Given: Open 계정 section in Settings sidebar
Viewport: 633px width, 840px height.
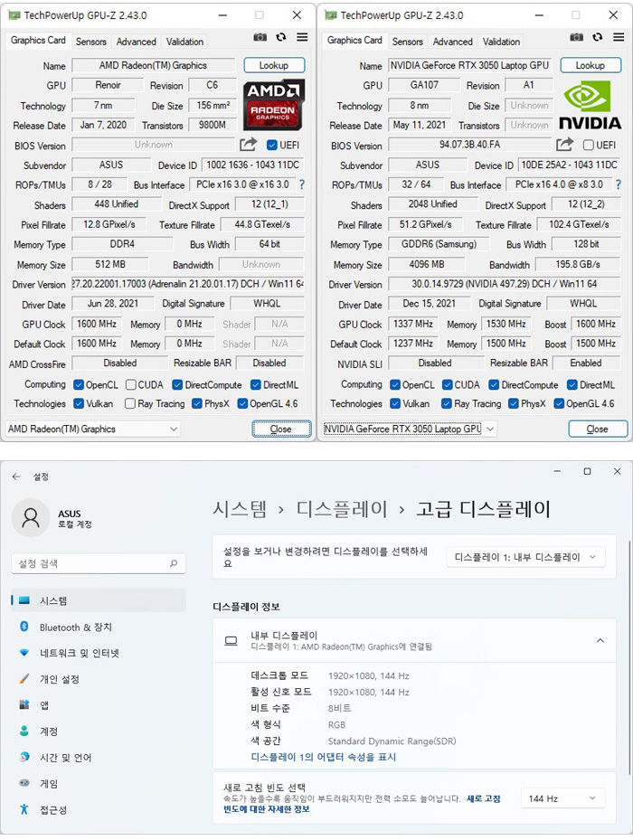Looking at the screenshot, I should (99, 731).
